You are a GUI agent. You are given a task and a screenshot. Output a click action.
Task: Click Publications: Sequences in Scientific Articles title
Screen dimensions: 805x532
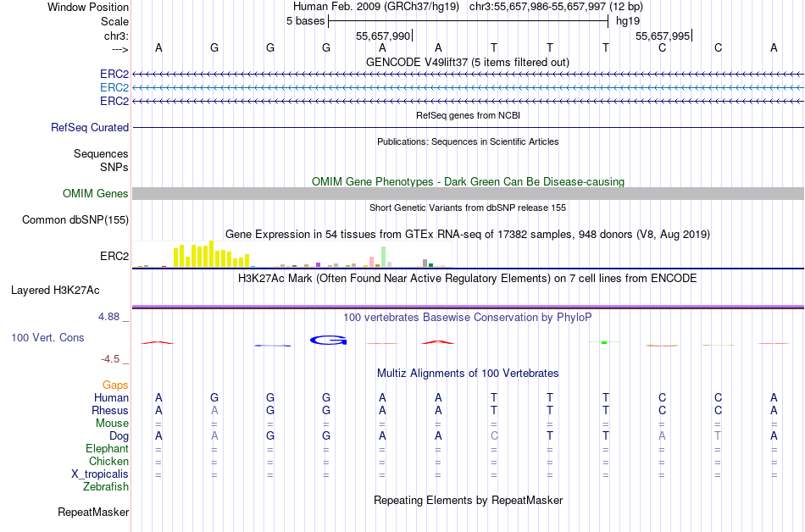click(x=468, y=141)
